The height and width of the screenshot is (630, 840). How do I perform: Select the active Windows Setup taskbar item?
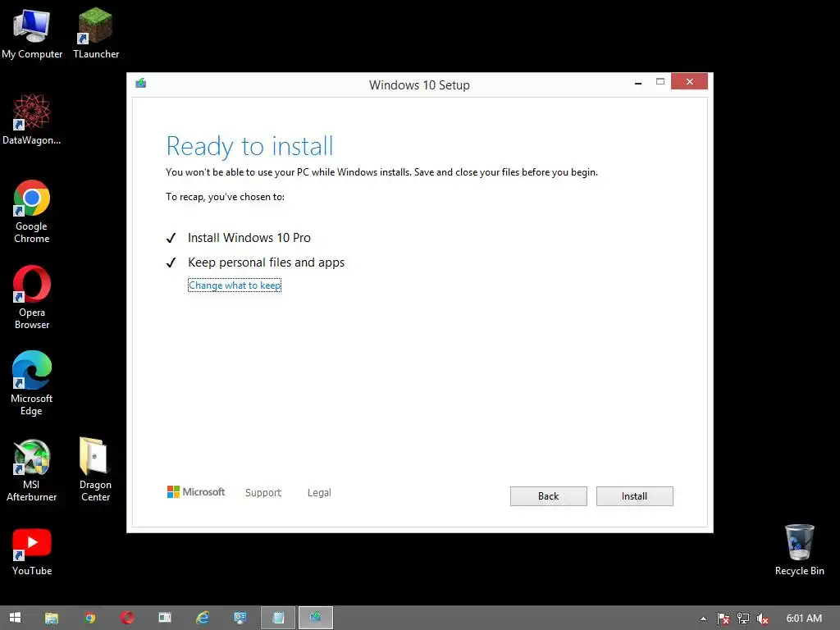tap(316, 618)
